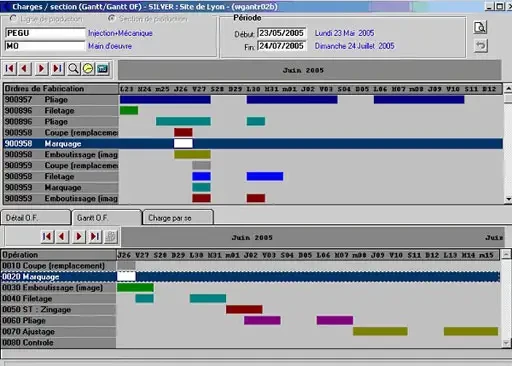Select operation 0050 ST : Zingage
The image size is (512, 366).
pyautogui.click(x=251, y=310)
